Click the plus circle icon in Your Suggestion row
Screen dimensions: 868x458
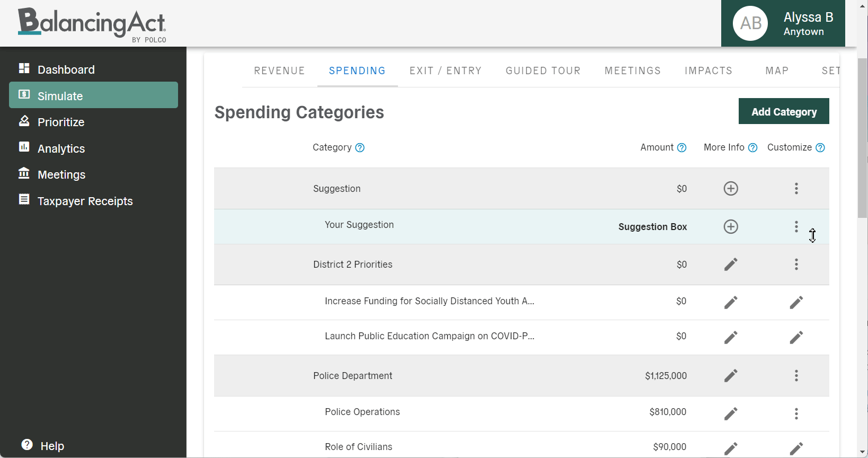tap(731, 226)
